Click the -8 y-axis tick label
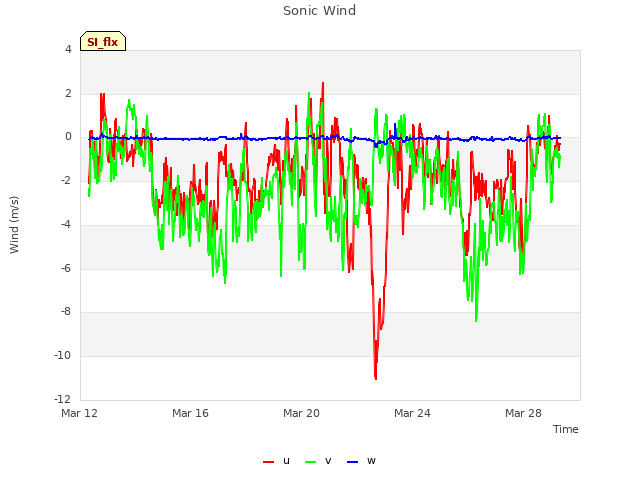The width and height of the screenshot is (640, 480). pos(66,312)
